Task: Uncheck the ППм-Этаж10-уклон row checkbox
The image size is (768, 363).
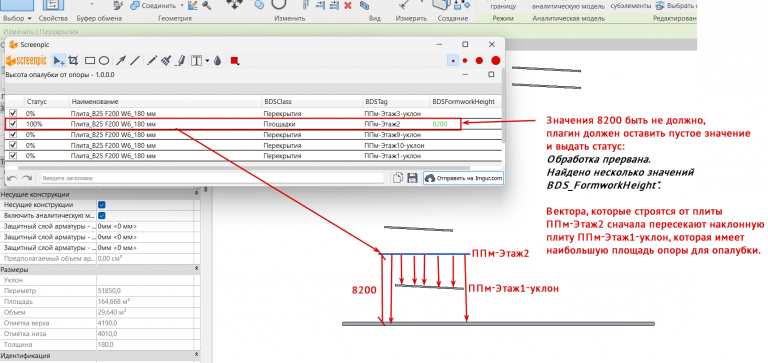Action: coord(13,145)
